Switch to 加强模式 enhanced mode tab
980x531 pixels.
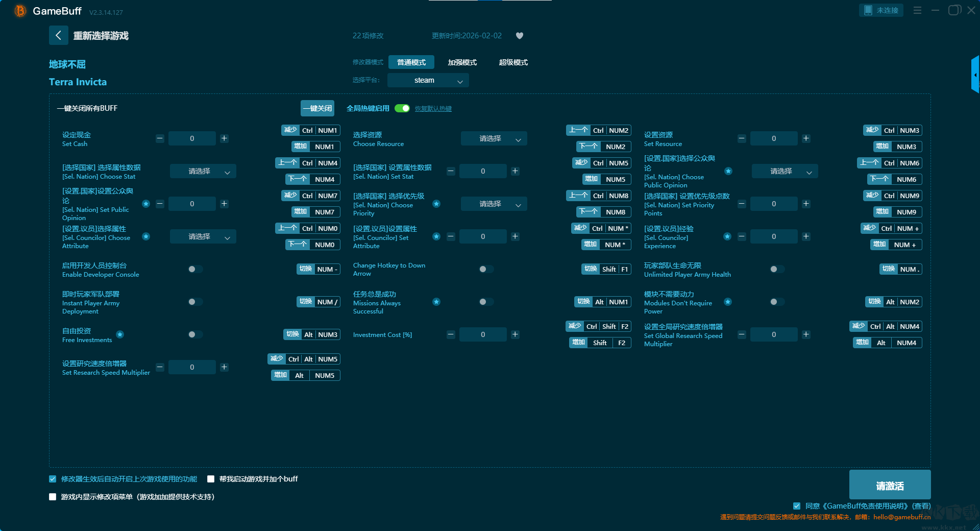(x=462, y=62)
